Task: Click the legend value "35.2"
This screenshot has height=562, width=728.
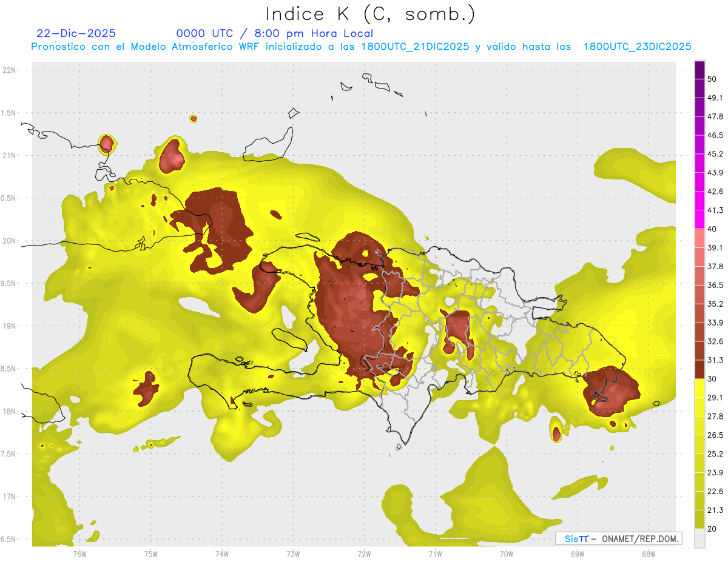Action: point(715,304)
